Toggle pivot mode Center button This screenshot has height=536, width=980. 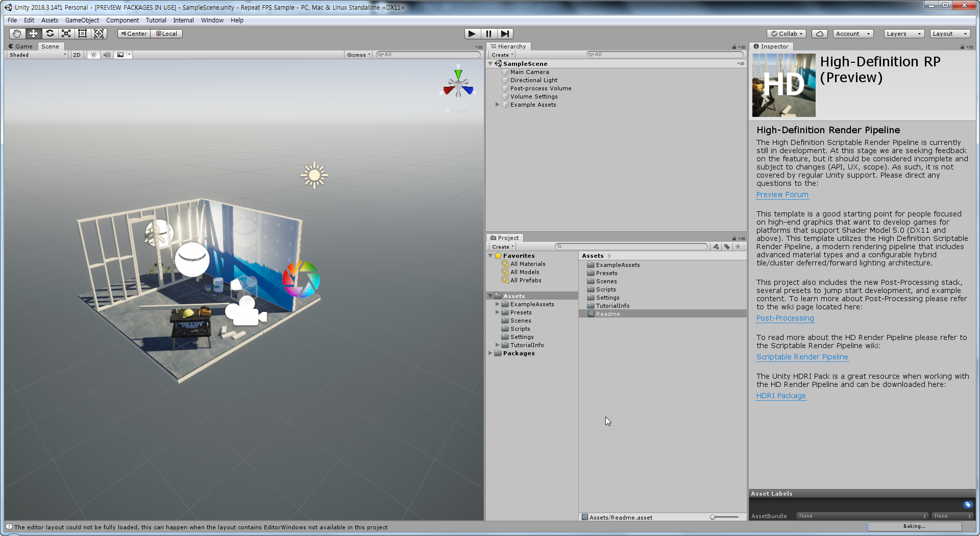[x=134, y=34]
